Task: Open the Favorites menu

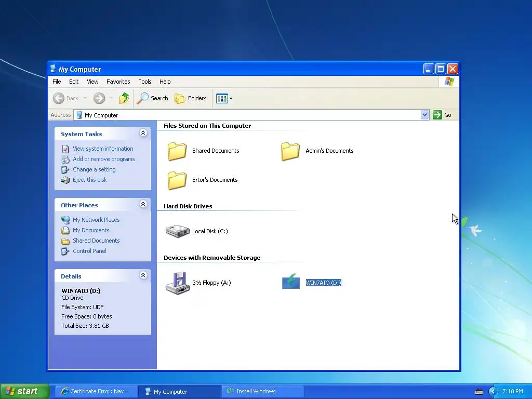Action: pos(118,82)
